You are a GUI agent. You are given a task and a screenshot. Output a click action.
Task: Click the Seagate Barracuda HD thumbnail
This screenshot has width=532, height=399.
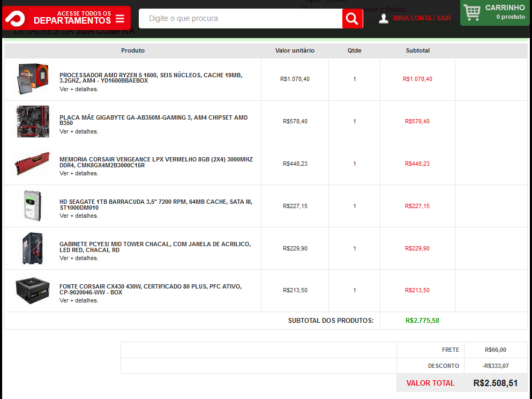click(33, 206)
